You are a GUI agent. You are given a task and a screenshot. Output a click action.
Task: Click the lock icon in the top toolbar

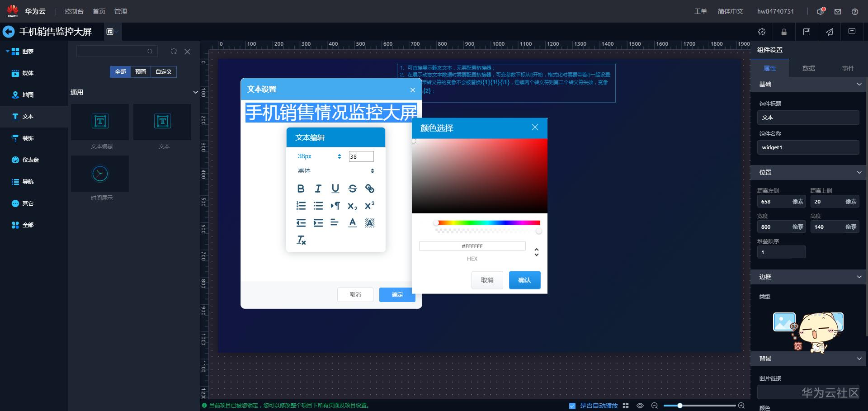point(784,32)
